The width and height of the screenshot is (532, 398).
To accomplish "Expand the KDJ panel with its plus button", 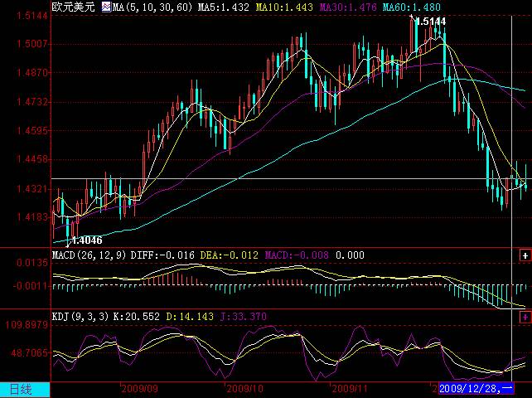I will [525, 318].
